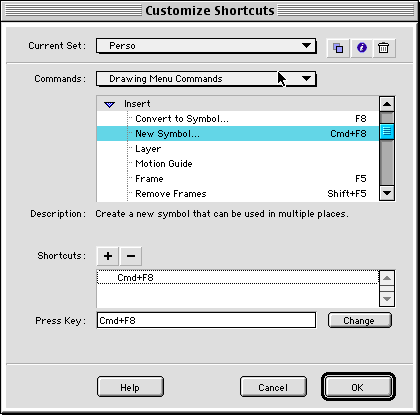Viewport: 420px width, 415px height.
Task: Click the Rename Set info icon
Action: coord(361,48)
